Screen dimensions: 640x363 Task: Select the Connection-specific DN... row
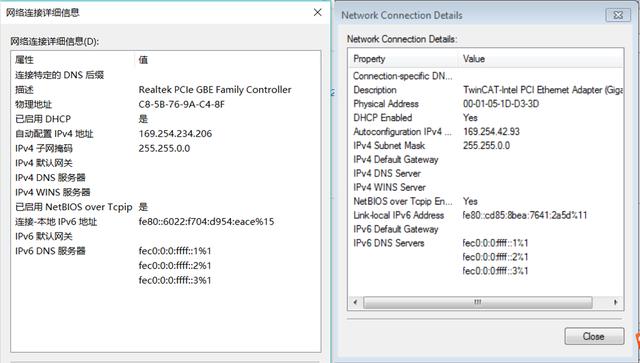(486, 76)
